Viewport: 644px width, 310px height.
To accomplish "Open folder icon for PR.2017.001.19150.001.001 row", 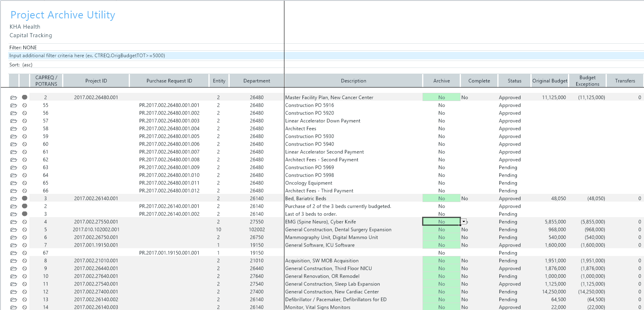I will [13, 253].
